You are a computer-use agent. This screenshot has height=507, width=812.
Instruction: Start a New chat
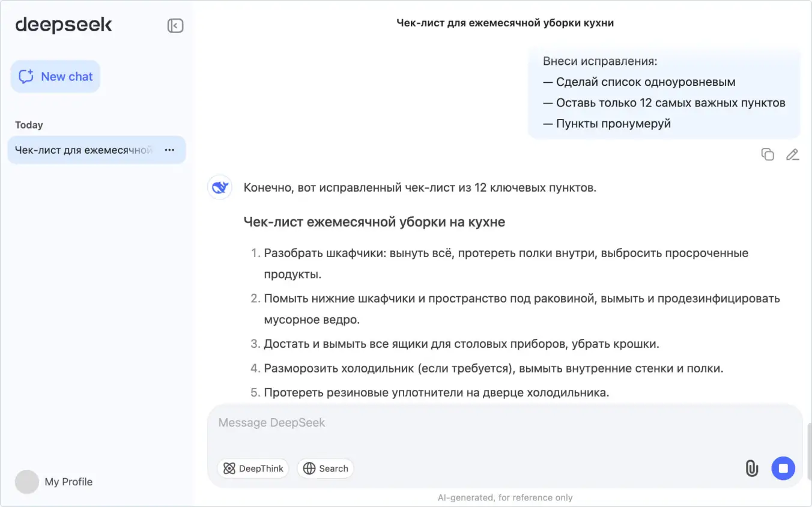click(x=55, y=77)
